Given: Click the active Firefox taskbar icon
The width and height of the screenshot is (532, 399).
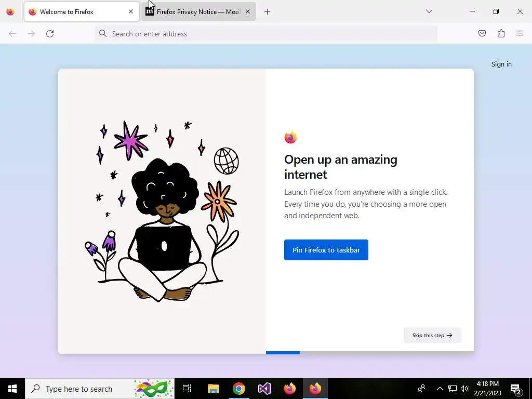Looking at the screenshot, I should click(315, 389).
